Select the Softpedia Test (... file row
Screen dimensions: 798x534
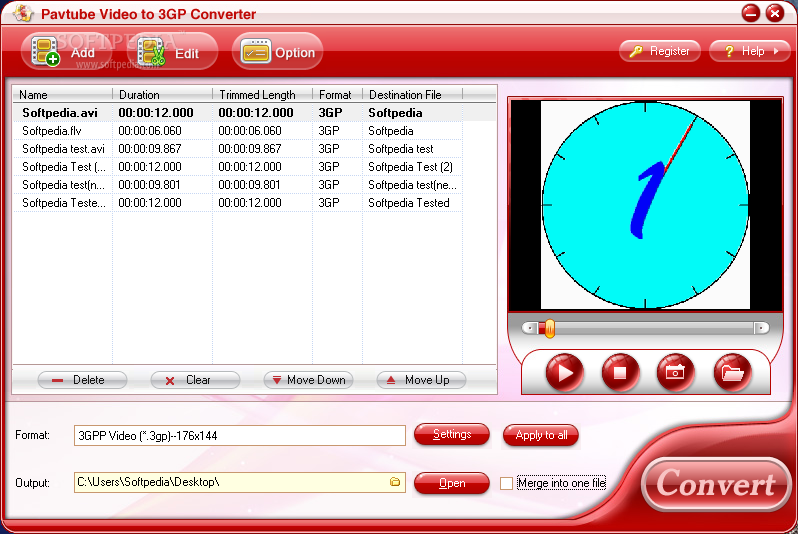point(238,167)
